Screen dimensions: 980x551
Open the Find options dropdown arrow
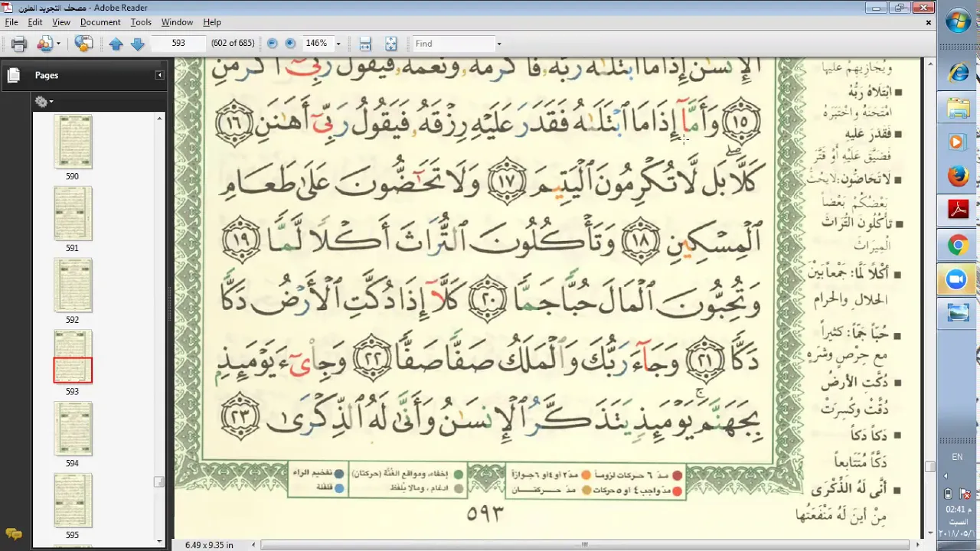click(x=499, y=44)
